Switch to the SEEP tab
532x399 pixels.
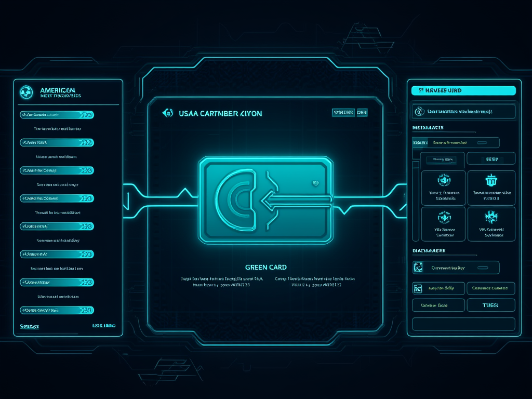491,159
